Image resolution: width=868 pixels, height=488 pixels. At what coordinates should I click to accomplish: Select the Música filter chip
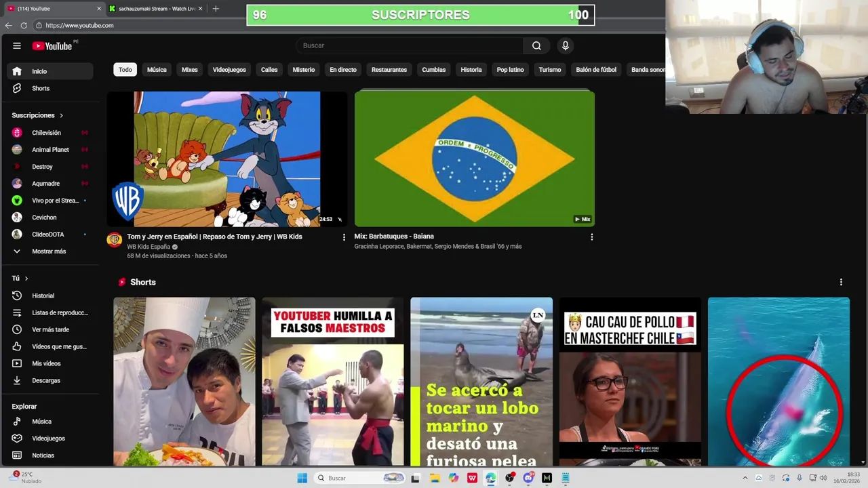[x=157, y=70]
